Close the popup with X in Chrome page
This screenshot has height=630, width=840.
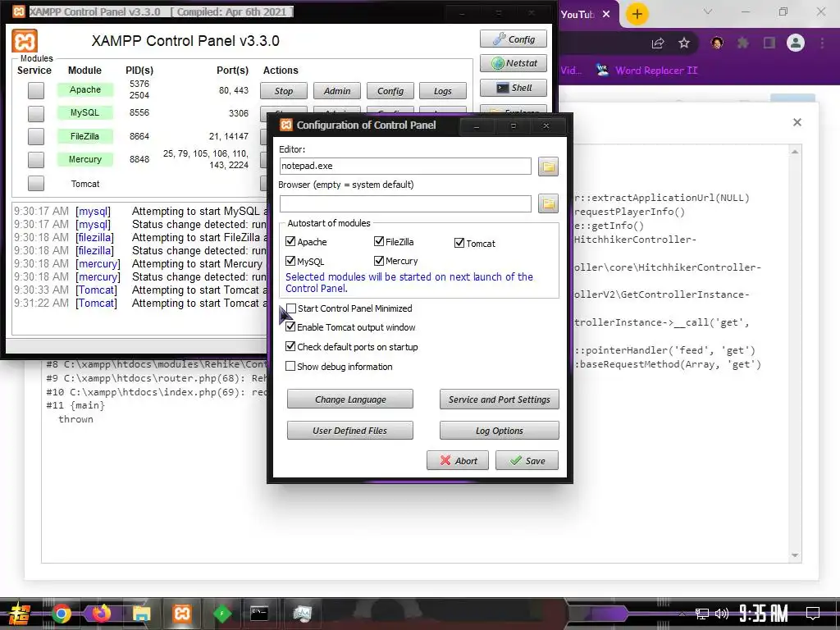(x=797, y=122)
